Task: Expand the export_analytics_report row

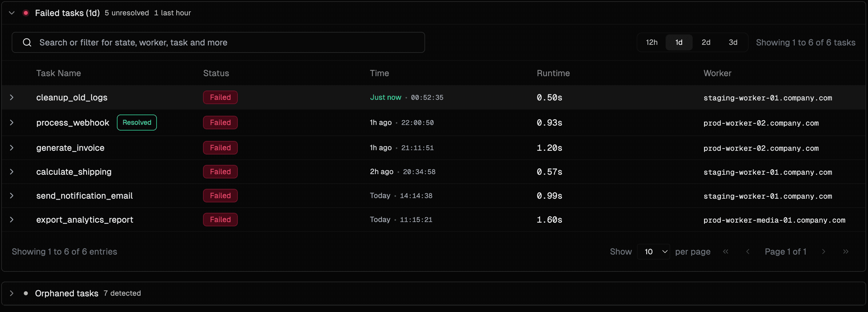Action: click(12, 220)
